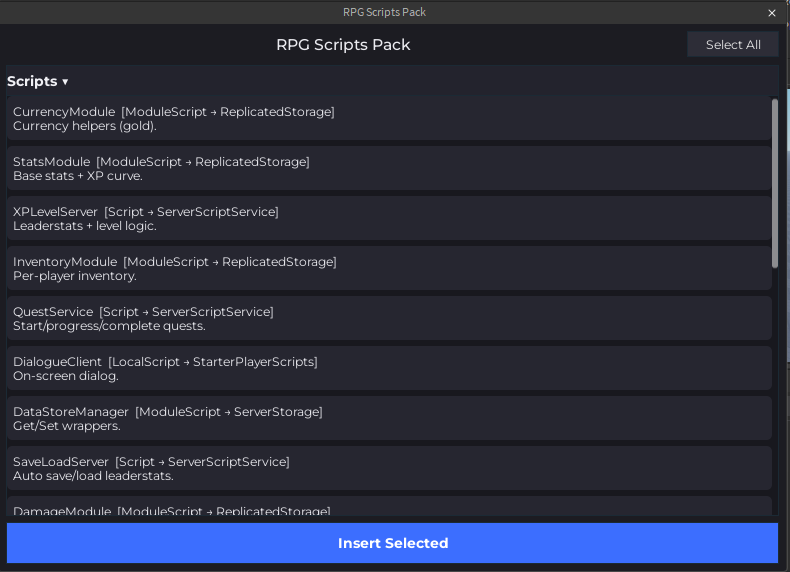
Task: Click the scrollbar track below the thumb
Action: coord(775,400)
